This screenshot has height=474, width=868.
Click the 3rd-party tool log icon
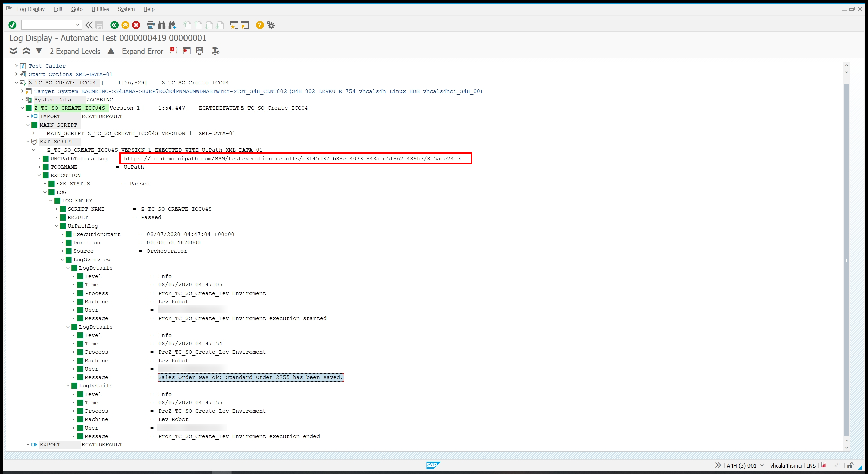(200, 51)
